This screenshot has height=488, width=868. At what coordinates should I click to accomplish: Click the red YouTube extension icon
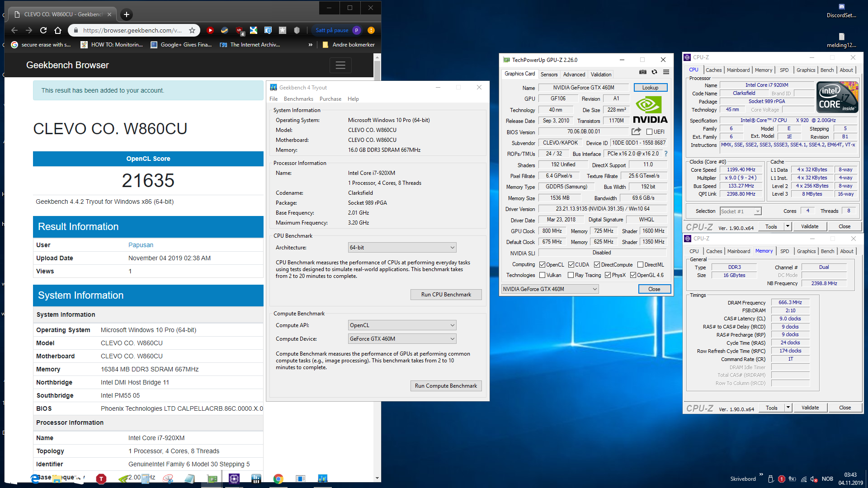click(210, 30)
